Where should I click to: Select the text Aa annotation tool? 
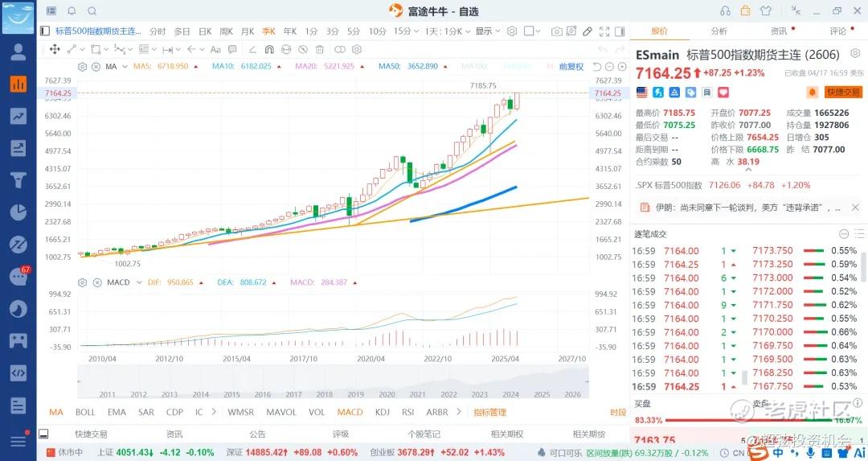tap(216, 49)
